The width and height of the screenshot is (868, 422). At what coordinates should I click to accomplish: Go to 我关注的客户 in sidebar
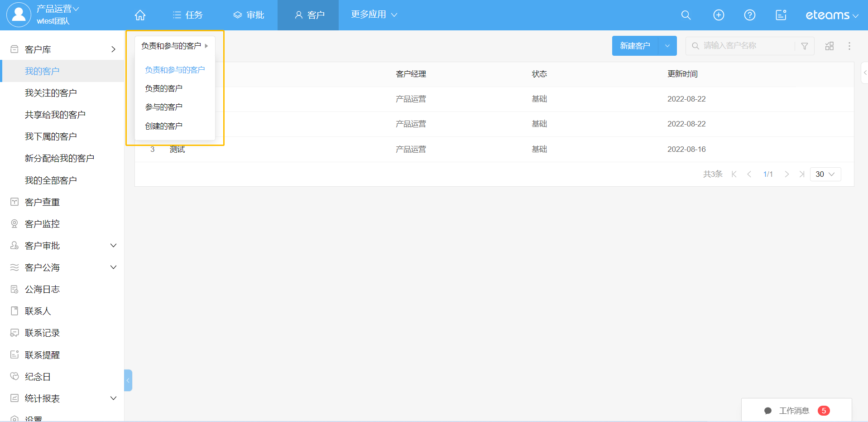click(51, 93)
